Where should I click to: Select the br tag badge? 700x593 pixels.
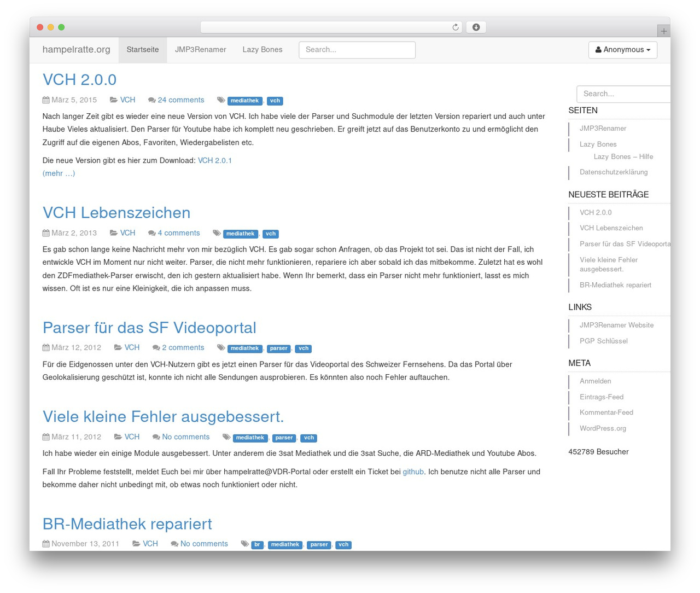[x=257, y=544]
